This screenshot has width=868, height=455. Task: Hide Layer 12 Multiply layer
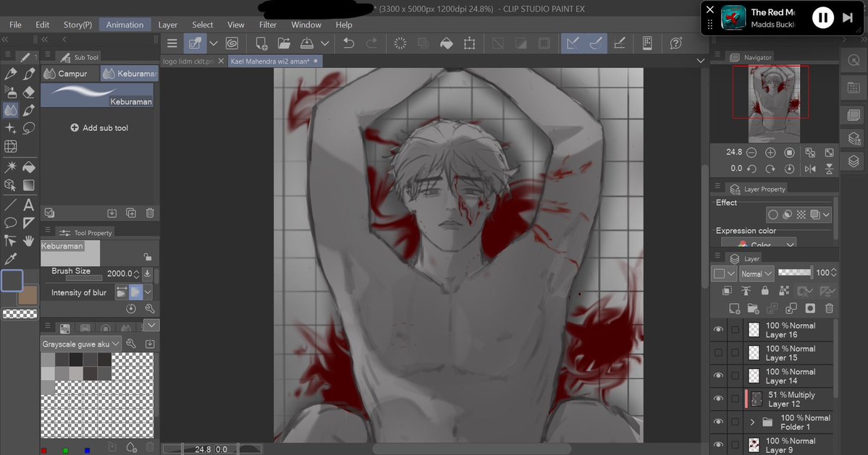point(718,399)
